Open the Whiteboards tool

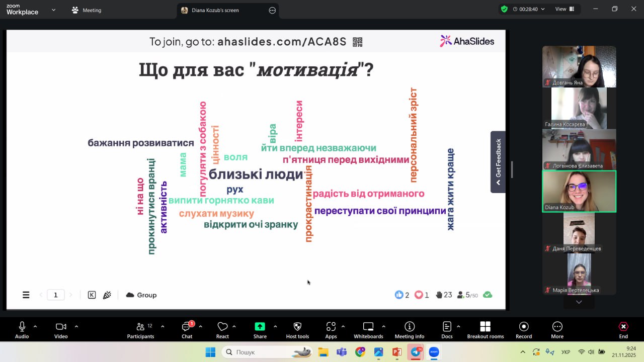tap(368, 327)
